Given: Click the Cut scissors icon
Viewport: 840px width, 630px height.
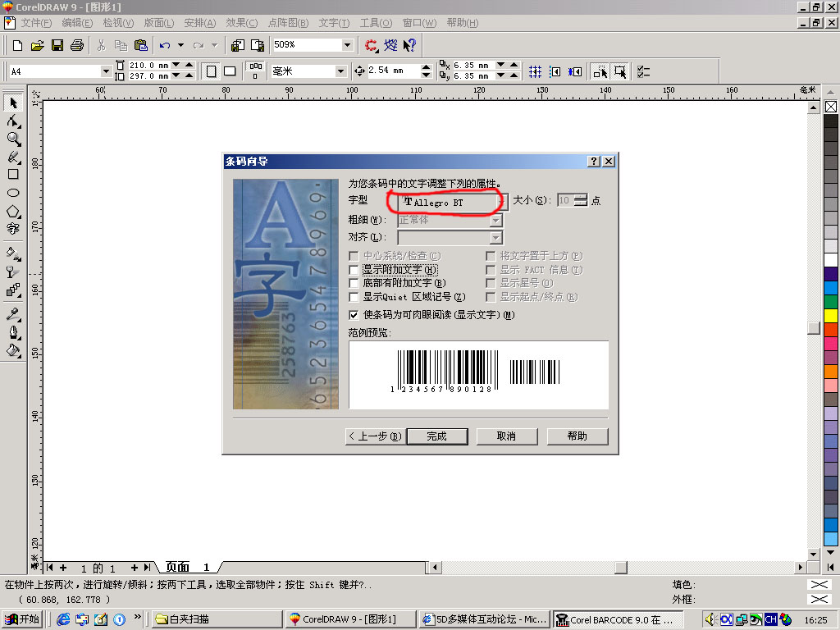Looking at the screenshot, I should [101, 46].
